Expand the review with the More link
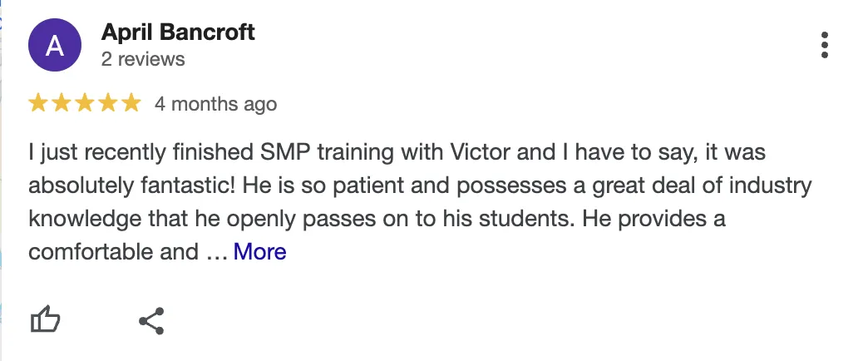868x361 pixels. pos(259,251)
